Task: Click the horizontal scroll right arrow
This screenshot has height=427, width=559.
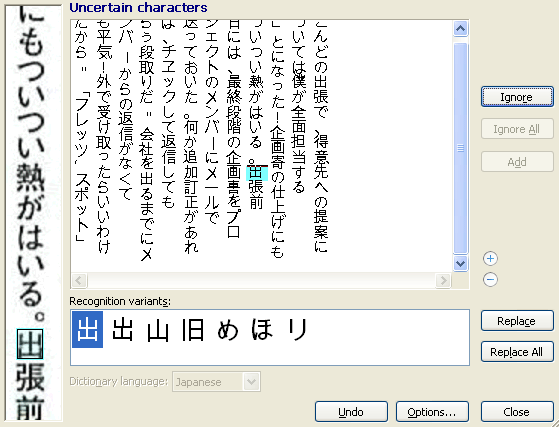Action: pos(443,280)
